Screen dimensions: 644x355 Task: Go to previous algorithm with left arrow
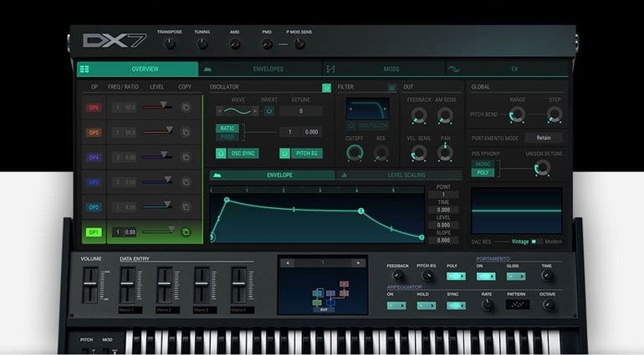click(288, 263)
